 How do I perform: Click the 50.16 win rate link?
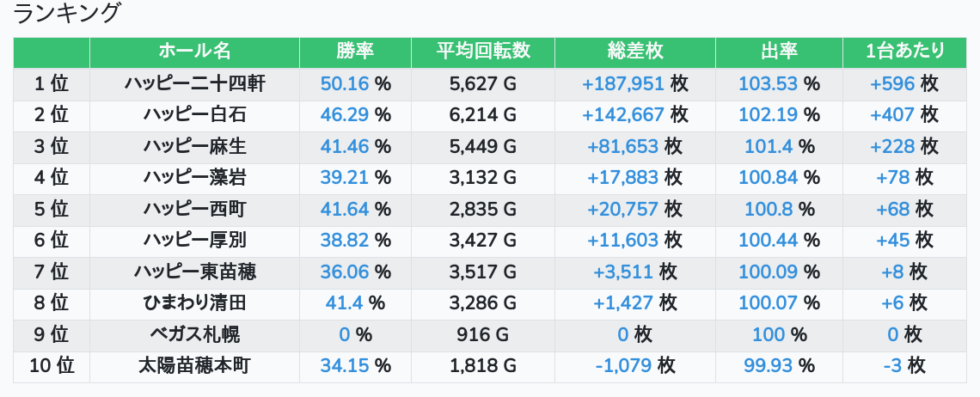coord(344,84)
